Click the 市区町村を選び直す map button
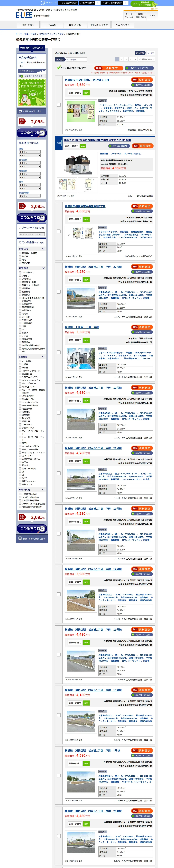 click(32, 111)
